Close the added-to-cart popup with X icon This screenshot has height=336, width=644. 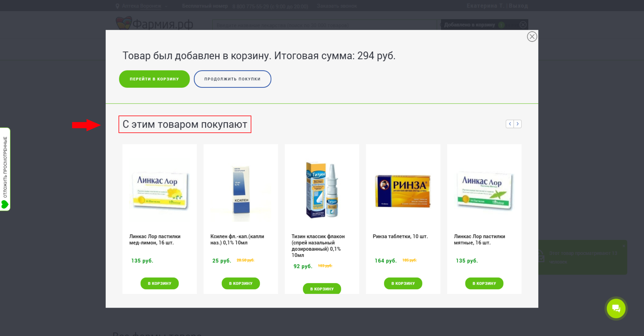coord(532,37)
